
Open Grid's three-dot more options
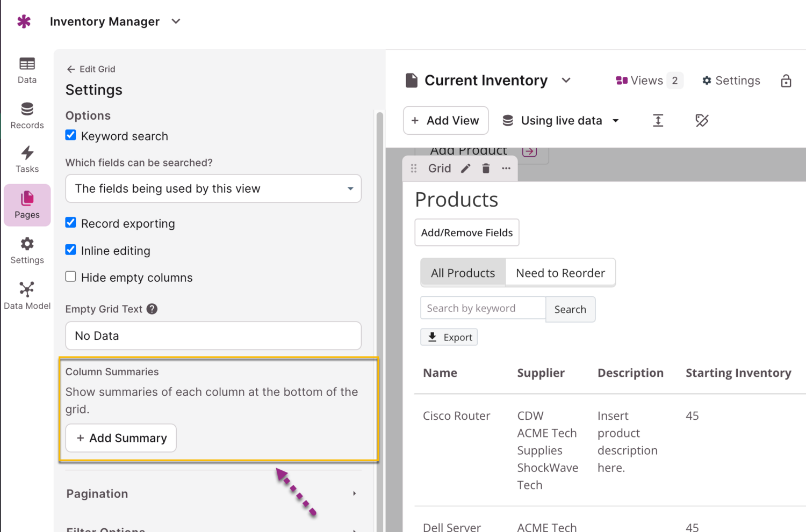(x=506, y=169)
